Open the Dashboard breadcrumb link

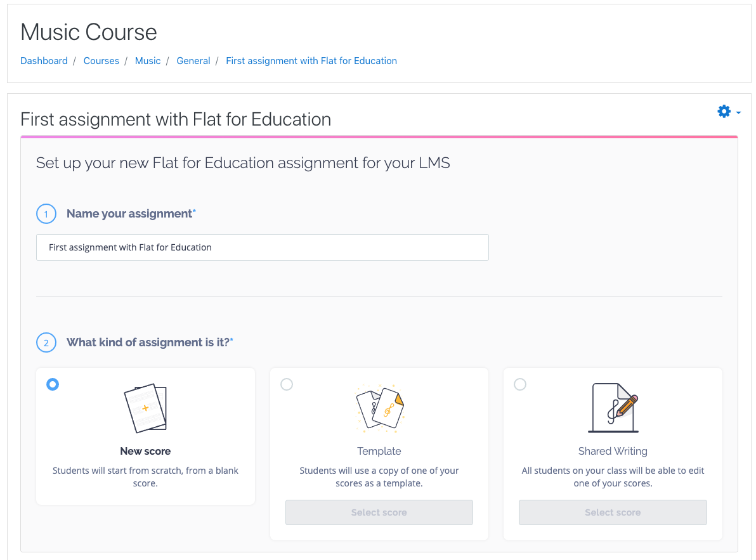tap(44, 60)
